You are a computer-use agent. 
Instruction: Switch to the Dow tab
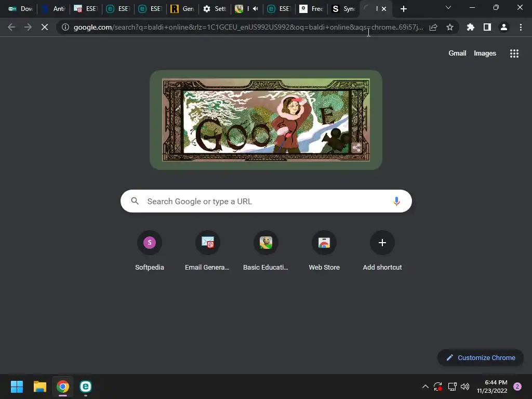pos(20,9)
